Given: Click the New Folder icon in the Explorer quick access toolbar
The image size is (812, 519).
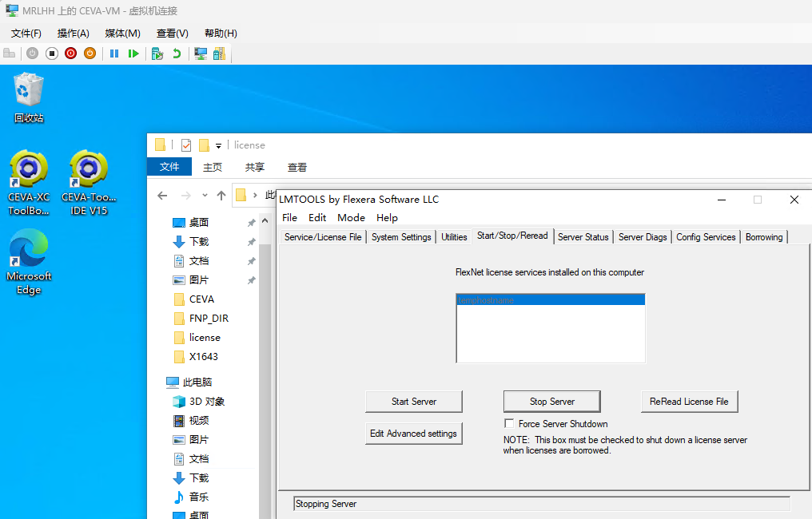Looking at the screenshot, I should (205, 145).
